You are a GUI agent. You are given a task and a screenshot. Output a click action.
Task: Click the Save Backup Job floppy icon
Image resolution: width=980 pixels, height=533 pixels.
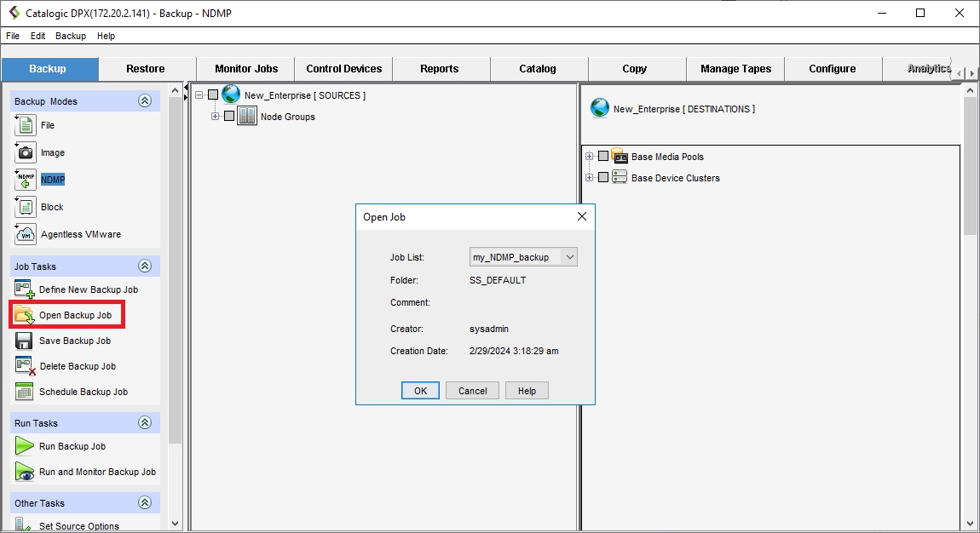(25, 341)
